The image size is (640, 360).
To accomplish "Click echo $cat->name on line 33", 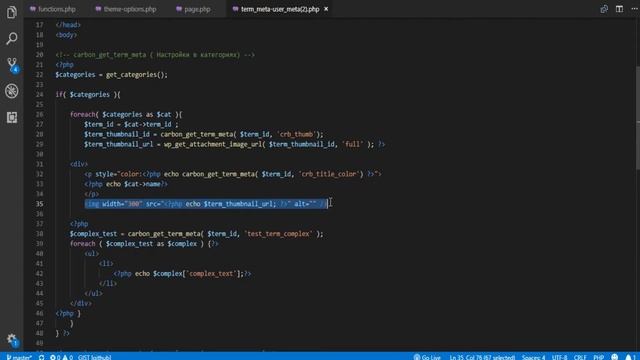I will coord(133,184).
